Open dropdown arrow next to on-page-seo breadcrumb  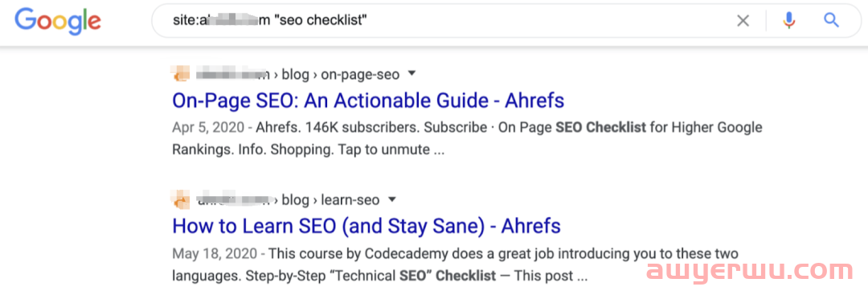(411, 74)
